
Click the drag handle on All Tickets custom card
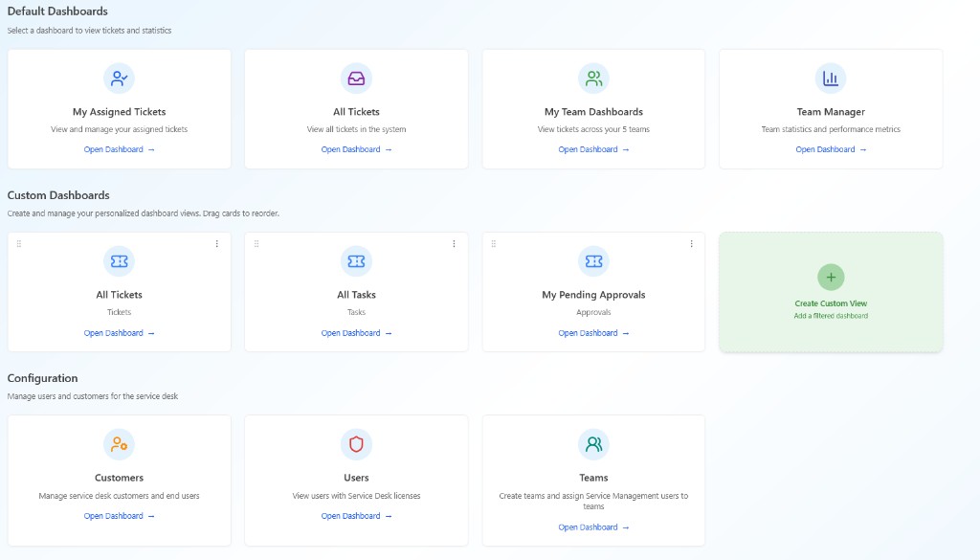coord(19,244)
